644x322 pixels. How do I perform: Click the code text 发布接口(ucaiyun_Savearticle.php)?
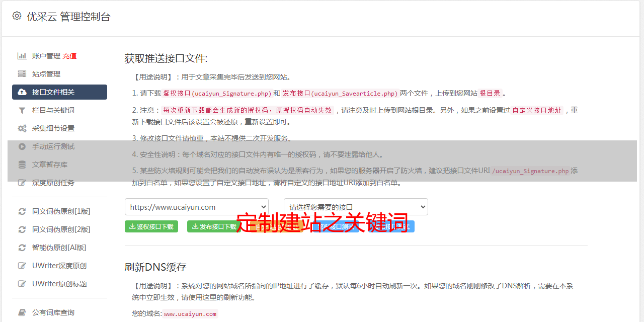340,94
